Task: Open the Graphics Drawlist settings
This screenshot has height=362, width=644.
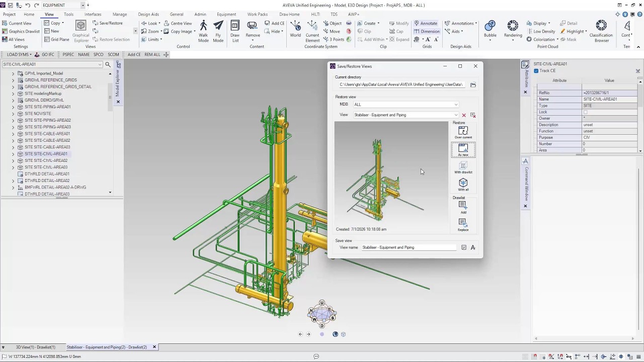Action: 21,31
